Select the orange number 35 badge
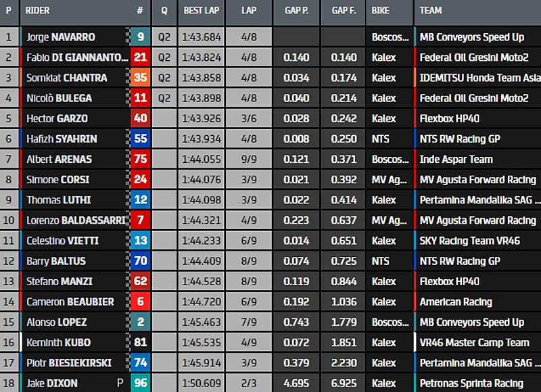 coord(141,78)
